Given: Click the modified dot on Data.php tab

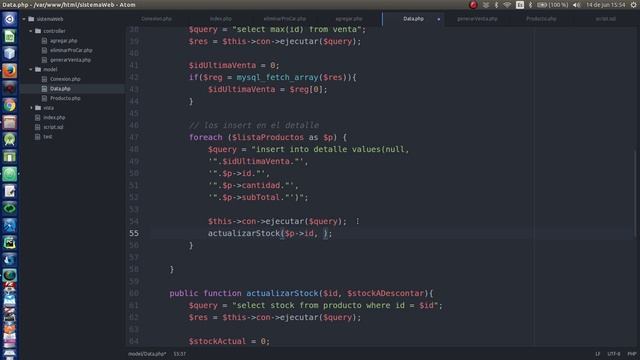Looking at the screenshot, I should (x=439, y=19).
